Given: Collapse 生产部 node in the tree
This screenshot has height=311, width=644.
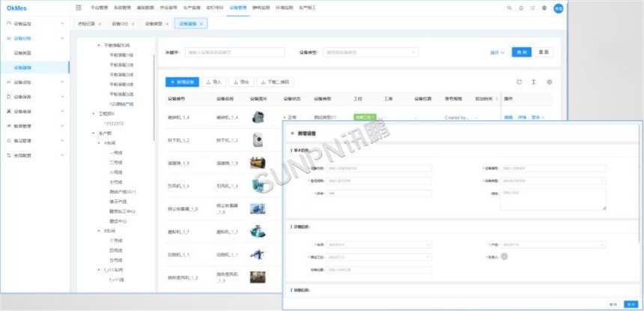Looking at the screenshot, I should (94, 133).
